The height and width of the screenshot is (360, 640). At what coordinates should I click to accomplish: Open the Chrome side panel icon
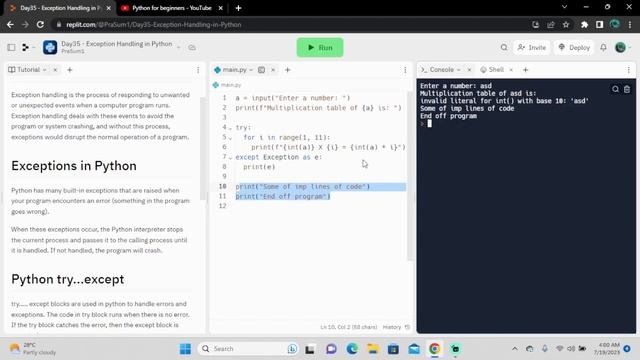(599, 24)
